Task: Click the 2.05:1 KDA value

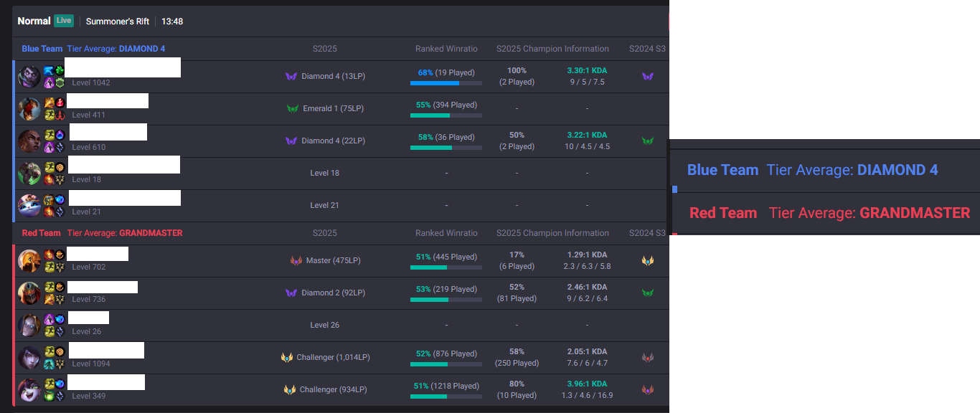Action: coord(587,352)
